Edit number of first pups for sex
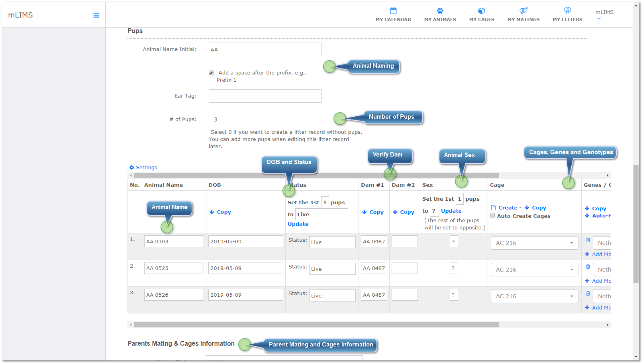Viewport: 643px width, 364px height. tap(459, 199)
